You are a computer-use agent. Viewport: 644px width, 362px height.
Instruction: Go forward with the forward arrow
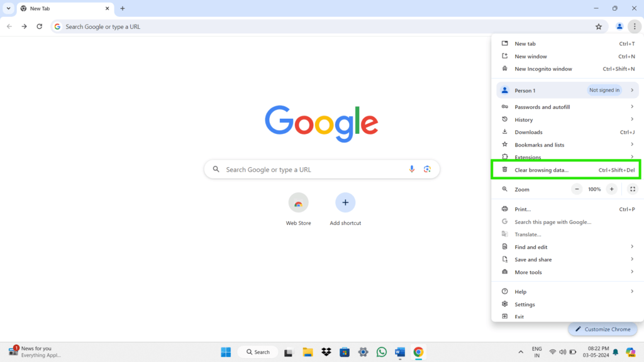pyautogui.click(x=25, y=26)
